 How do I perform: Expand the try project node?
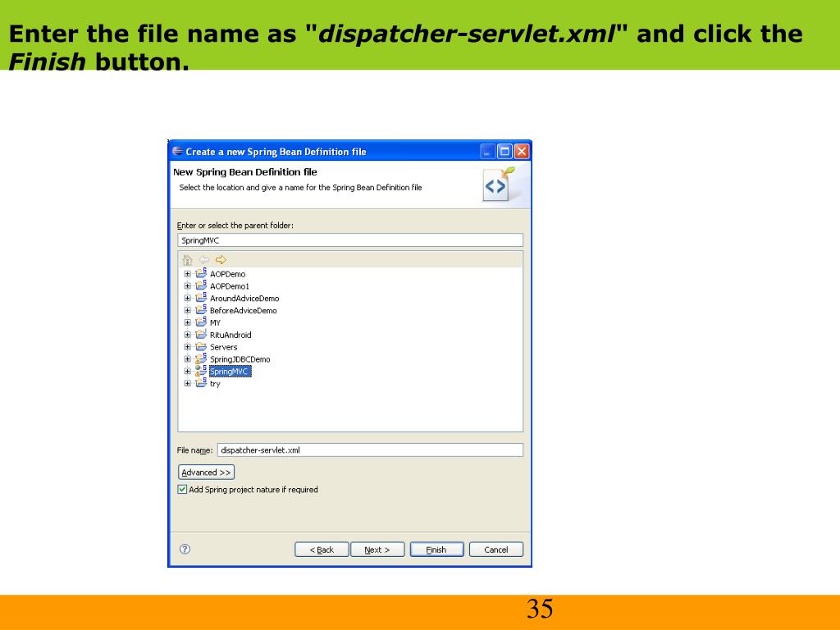point(187,384)
